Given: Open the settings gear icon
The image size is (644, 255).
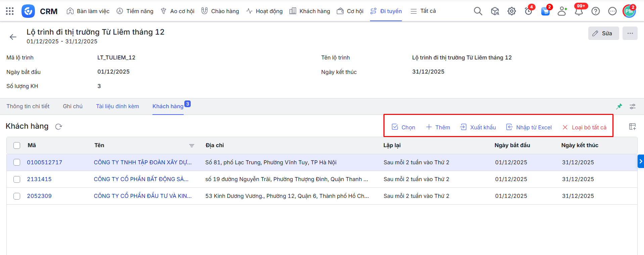Looking at the screenshot, I should (511, 11).
